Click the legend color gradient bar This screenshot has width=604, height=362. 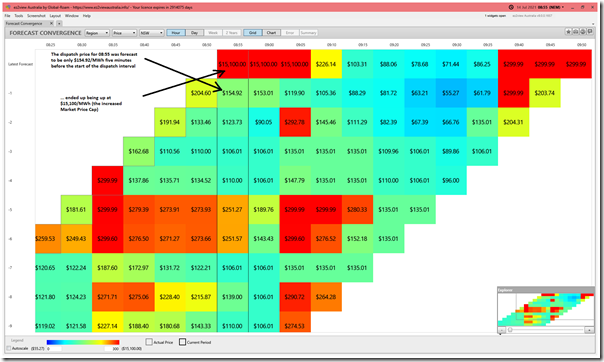tap(83, 342)
